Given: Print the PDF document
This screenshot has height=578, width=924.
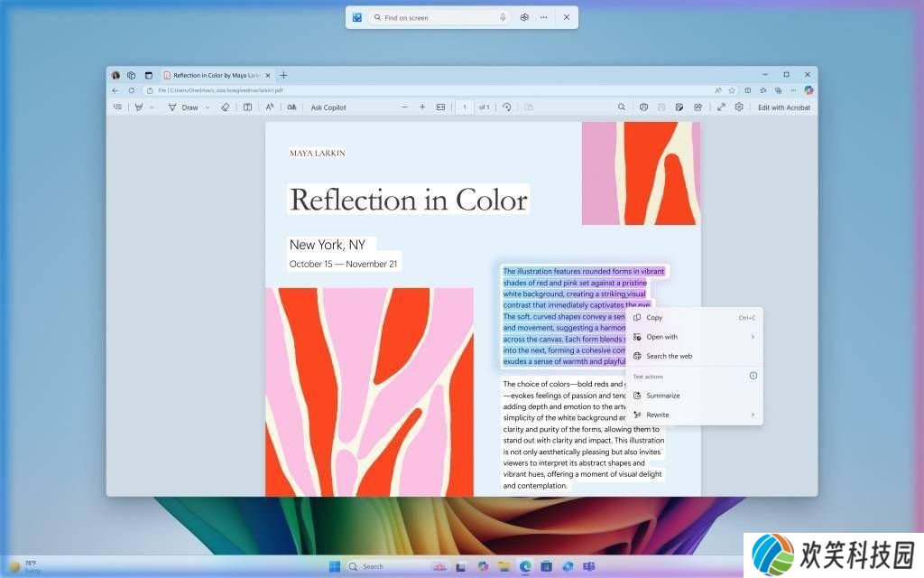Looking at the screenshot, I should pyautogui.click(x=643, y=107).
